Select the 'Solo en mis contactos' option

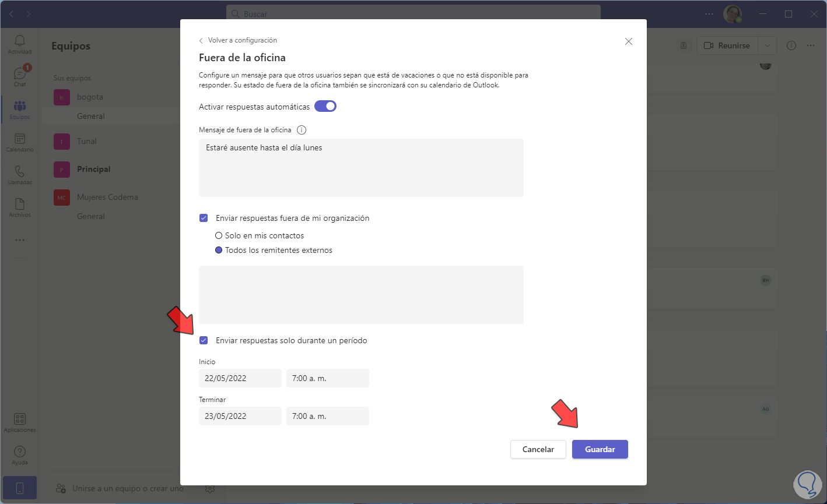[x=219, y=236]
